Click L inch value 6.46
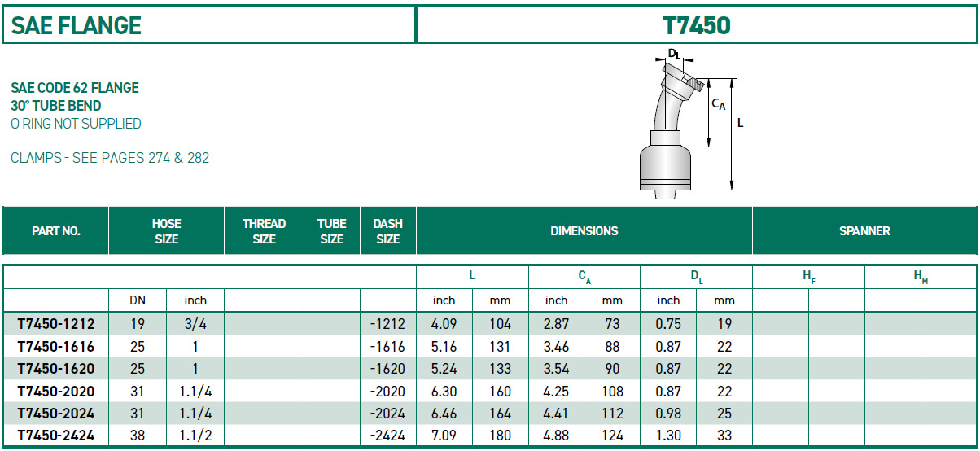 click(x=444, y=413)
